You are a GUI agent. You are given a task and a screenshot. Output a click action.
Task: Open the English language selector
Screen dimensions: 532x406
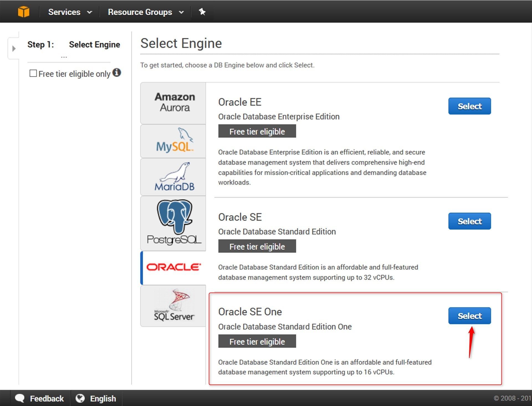coord(103,399)
